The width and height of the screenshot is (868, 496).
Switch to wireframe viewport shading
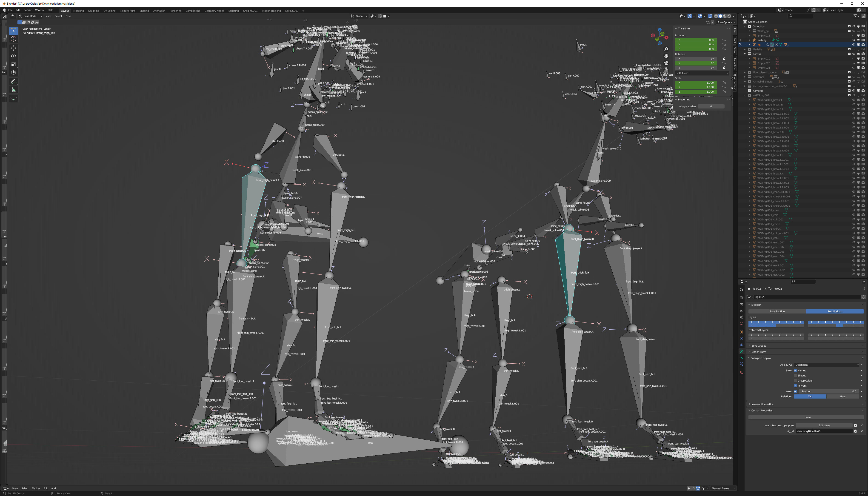pos(716,16)
